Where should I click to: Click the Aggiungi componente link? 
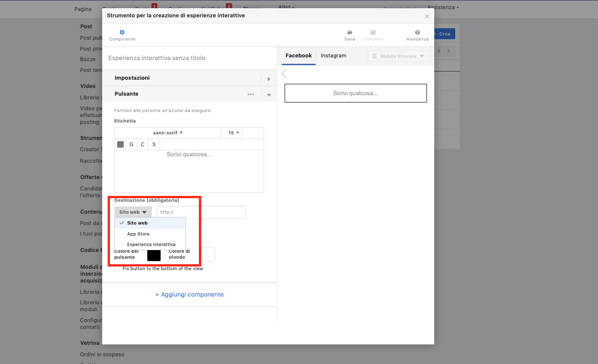tap(189, 295)
